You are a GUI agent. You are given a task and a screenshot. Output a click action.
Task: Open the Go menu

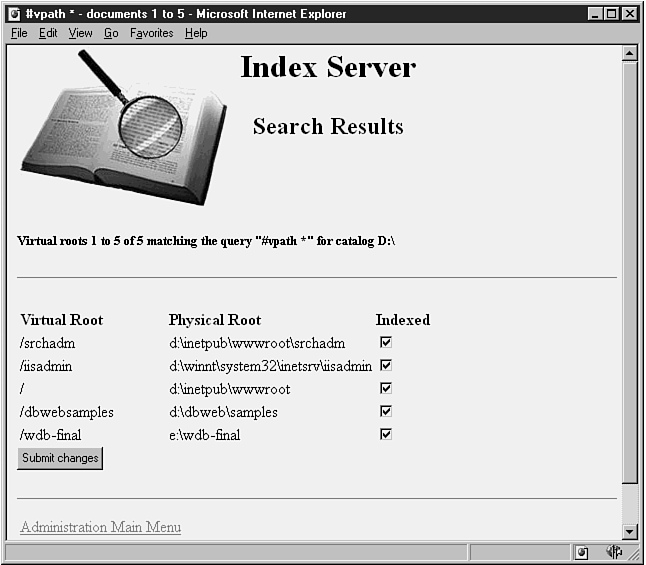pos(111,33)
